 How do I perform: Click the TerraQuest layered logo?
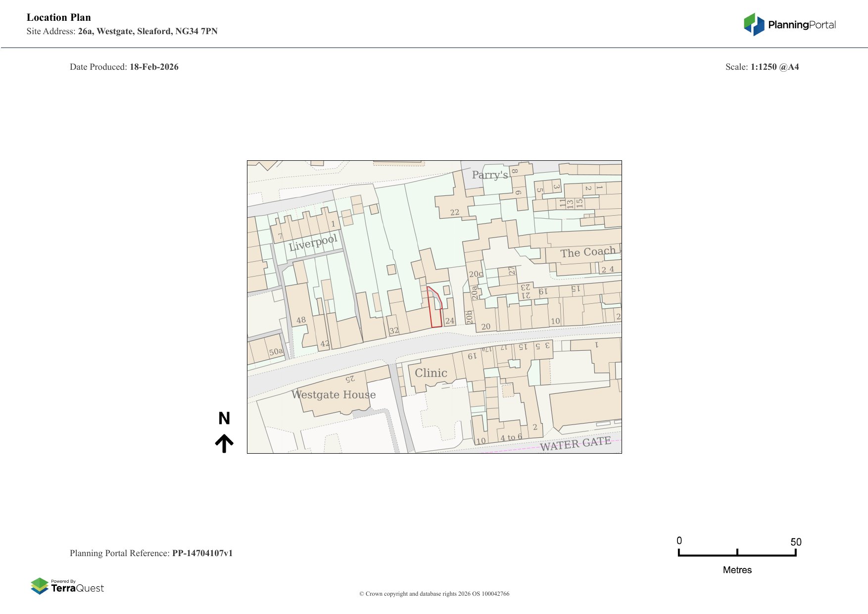pos(40,586)
